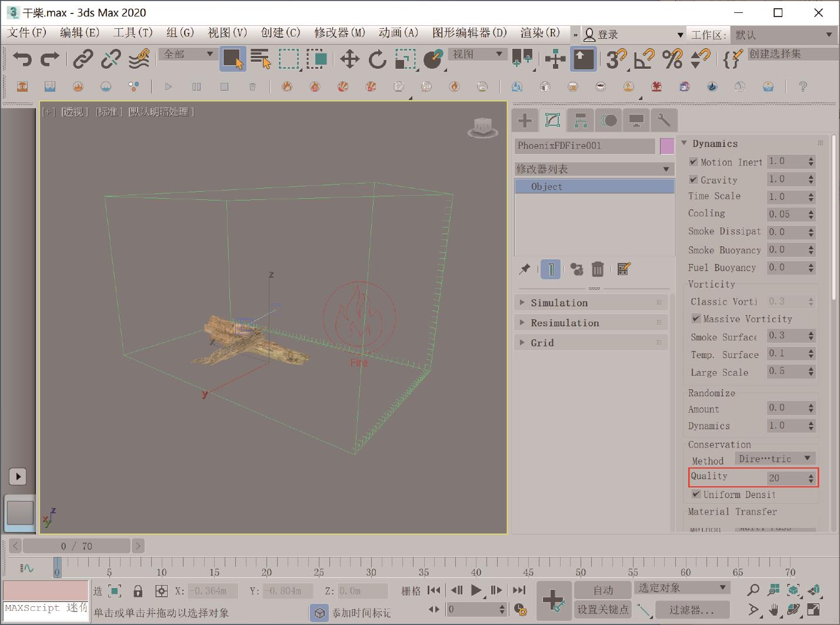Expand the Simulation rollout
The height and width of the screenshot is (625, 840).
[x=559, y=303]
